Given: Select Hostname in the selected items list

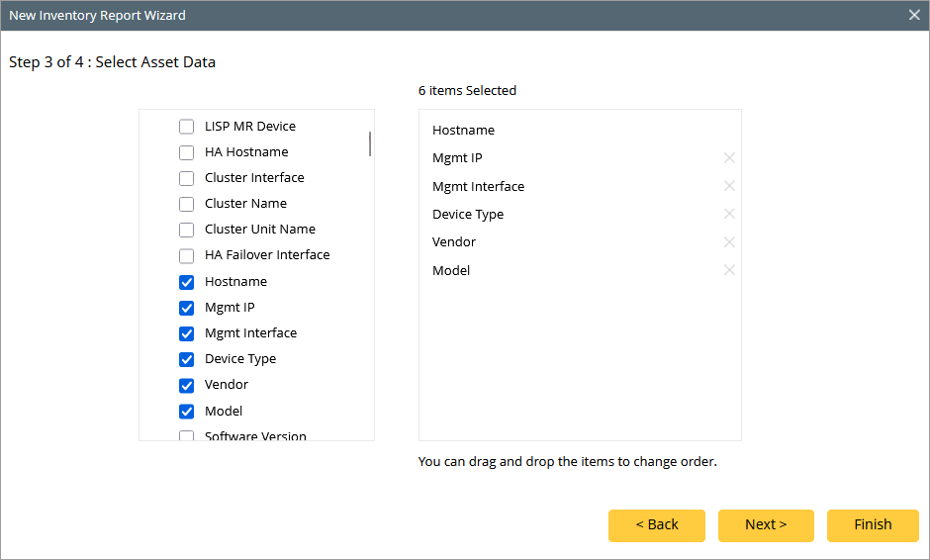Looking at the screenshot, I should coord(463,131).
